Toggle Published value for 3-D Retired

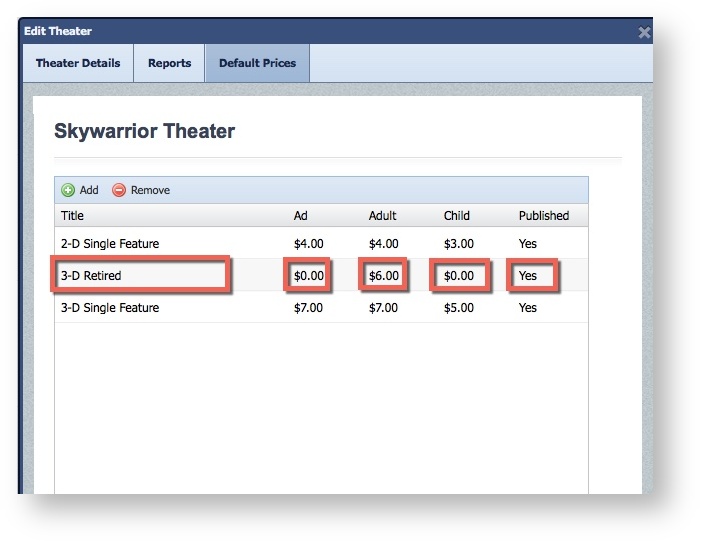[531, 276]
